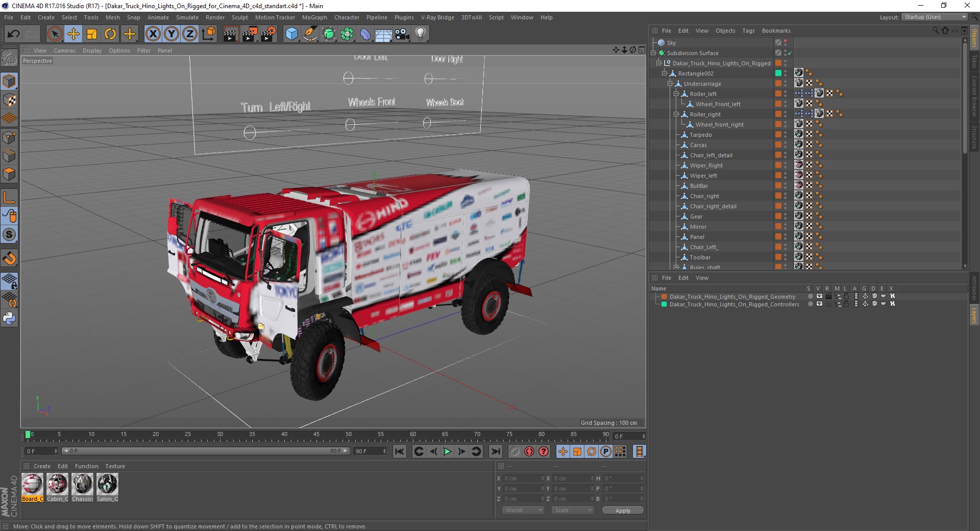This screenshot has width=980, height=531.
Task: Click the Coordinate System icon
Action: [209, 34]
